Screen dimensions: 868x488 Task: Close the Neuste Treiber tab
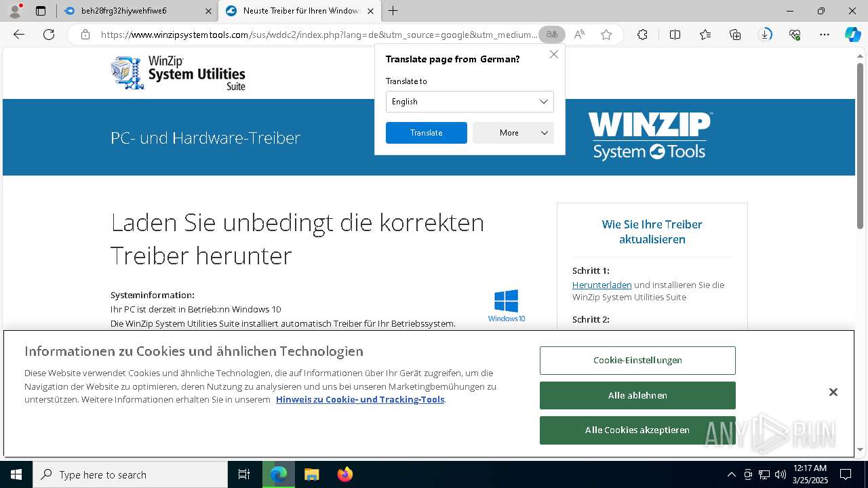click(x=370, y=11)
